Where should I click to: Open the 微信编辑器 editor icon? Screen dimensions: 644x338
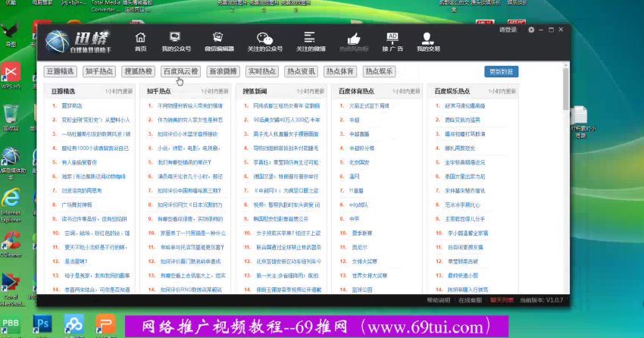[219, 42]
